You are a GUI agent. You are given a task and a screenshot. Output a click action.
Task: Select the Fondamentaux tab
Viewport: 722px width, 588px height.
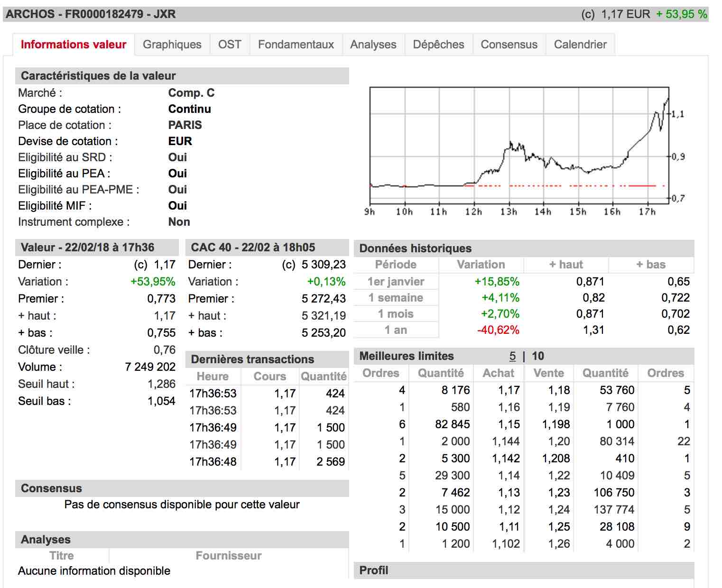(x=296, y=45)
